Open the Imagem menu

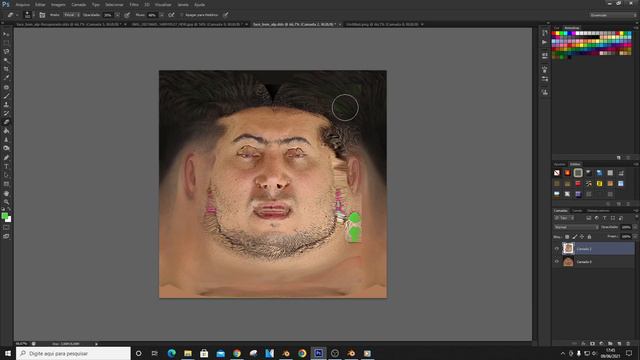(58, 4)
